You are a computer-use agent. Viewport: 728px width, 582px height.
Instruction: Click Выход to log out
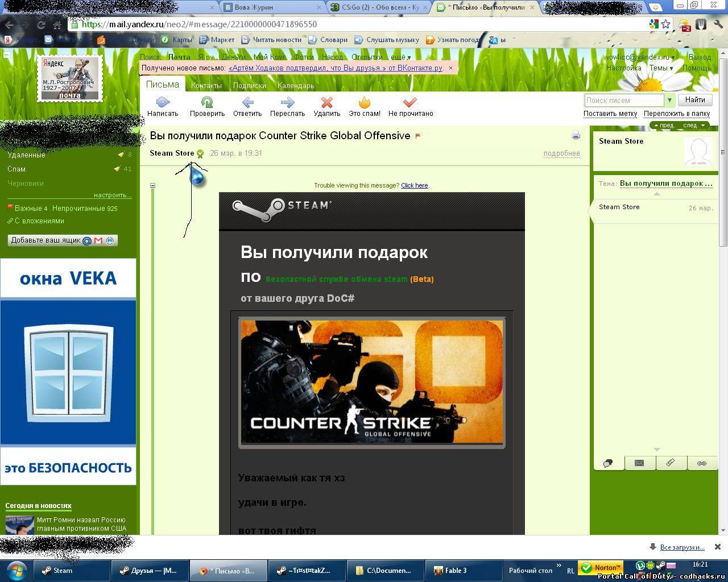(x=700, y=57)
